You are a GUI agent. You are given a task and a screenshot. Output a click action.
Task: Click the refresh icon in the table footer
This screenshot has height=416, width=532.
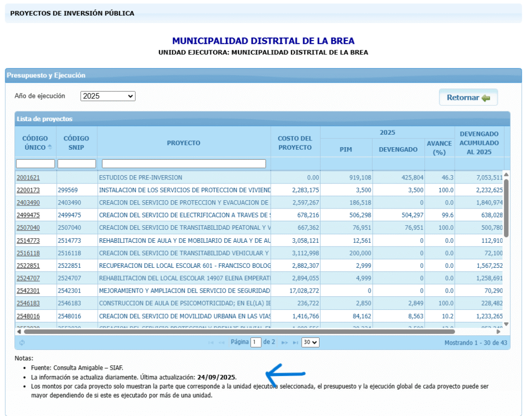(x=22, y=343)
